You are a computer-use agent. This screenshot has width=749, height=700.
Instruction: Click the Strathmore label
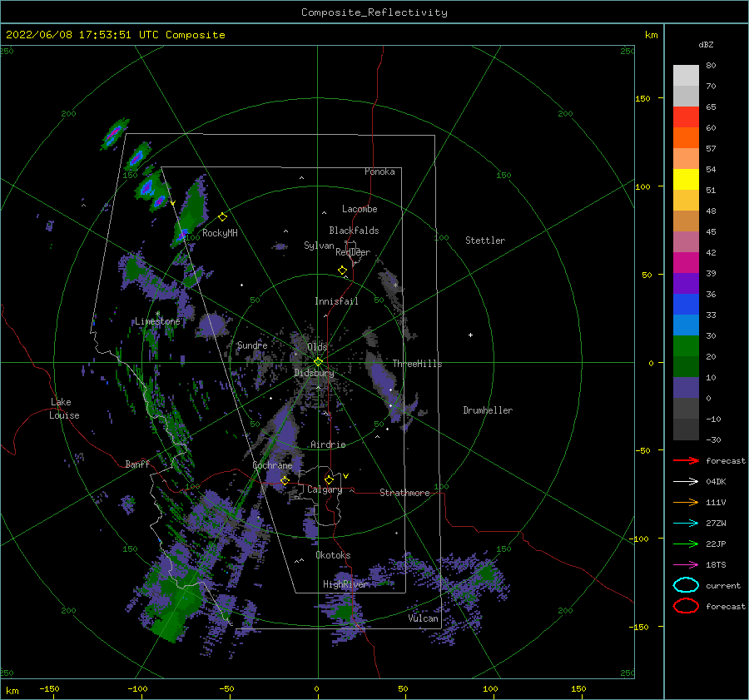[404, 493]
